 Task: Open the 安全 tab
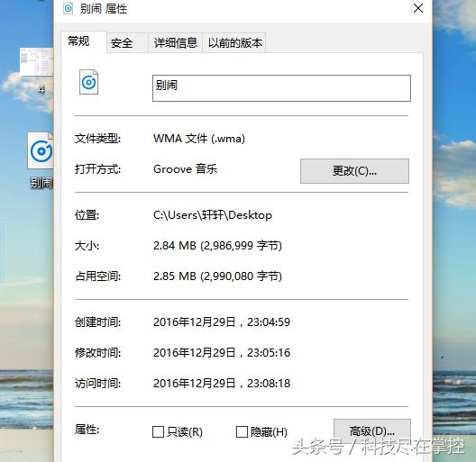pyautogui.click(x=127, y=42)
